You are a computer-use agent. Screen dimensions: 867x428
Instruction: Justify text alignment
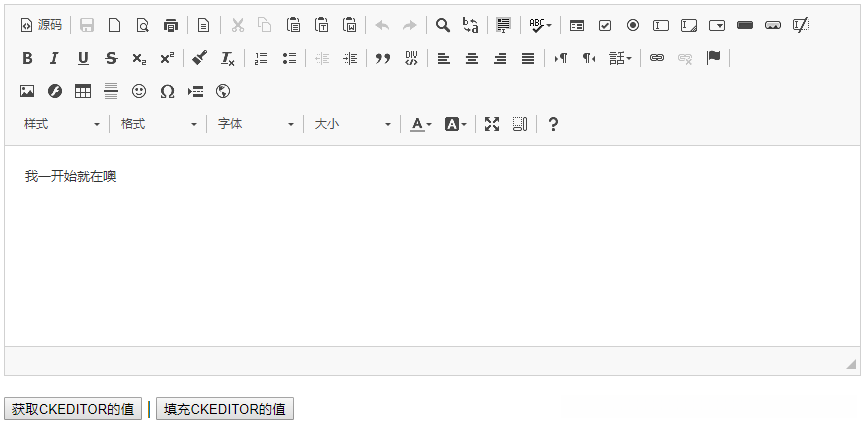click(x=528, y=58)
